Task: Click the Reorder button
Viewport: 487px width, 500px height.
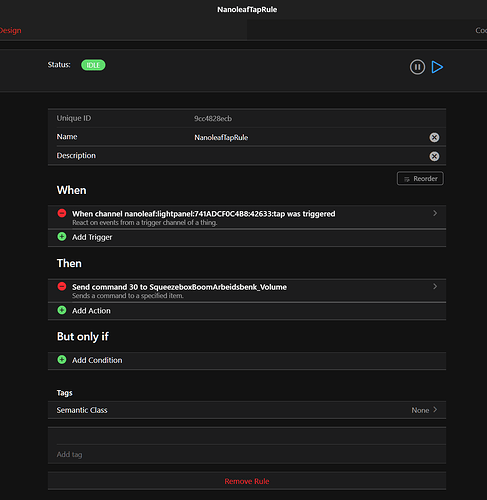Action: click(x=420, y=179)
